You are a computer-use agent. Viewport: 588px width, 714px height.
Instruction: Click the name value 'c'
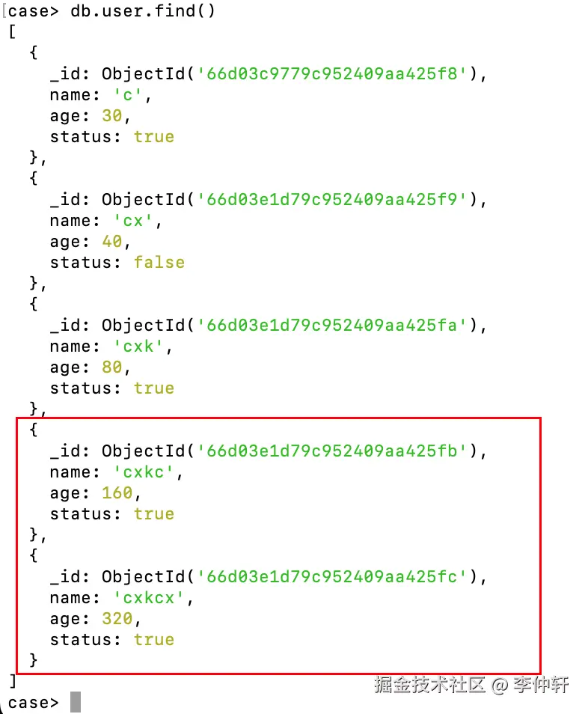[127, 95]
